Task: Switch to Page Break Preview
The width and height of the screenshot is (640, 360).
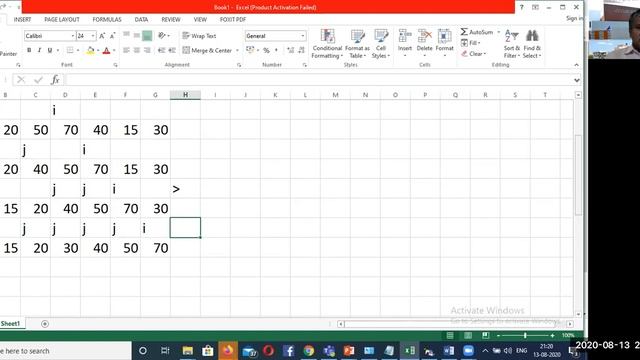Action: pyautogui.click(x=485, y=336)
